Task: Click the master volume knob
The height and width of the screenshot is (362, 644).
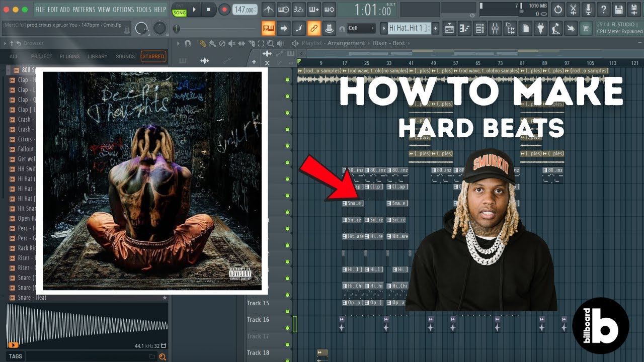Action: pyautogui.click(x=142, y=28)
